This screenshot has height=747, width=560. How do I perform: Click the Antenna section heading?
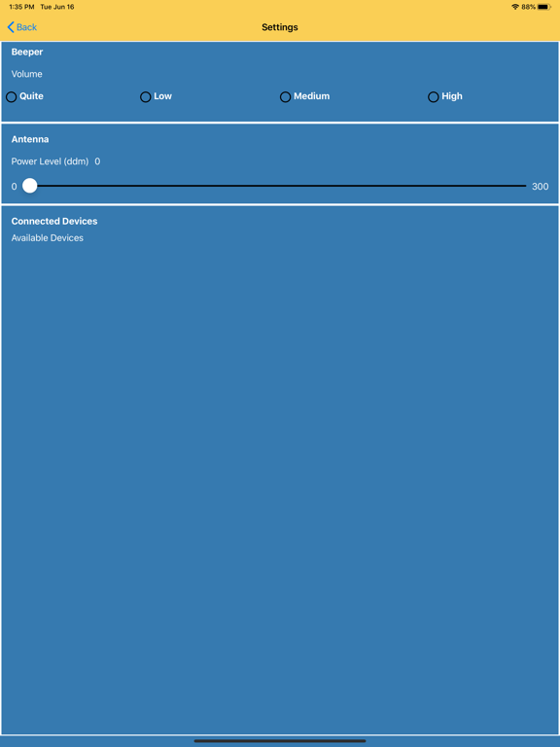(x=30, y=139)
